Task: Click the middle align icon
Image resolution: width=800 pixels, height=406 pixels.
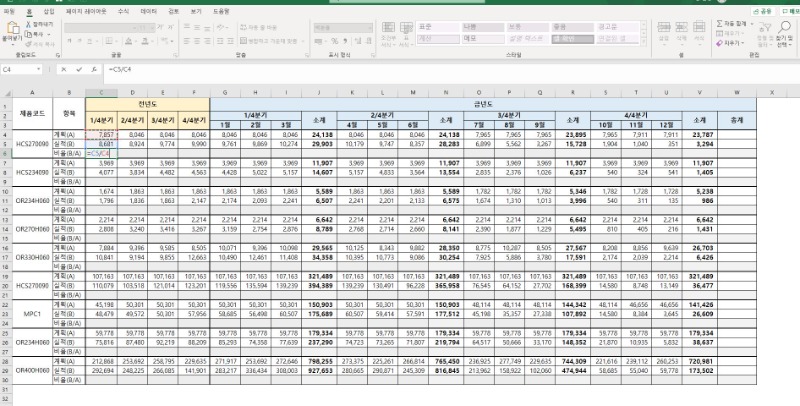Action: click(x=197, y=28)
